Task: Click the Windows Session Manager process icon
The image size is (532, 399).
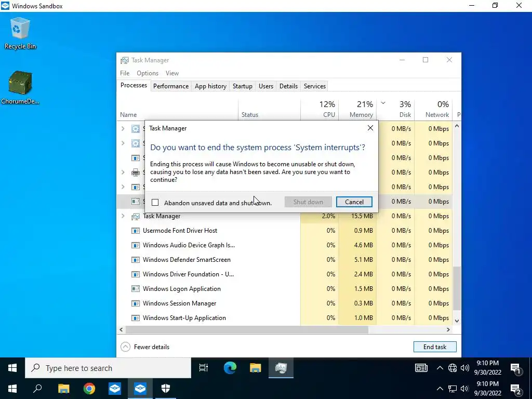Action: [x=136, y=303]
